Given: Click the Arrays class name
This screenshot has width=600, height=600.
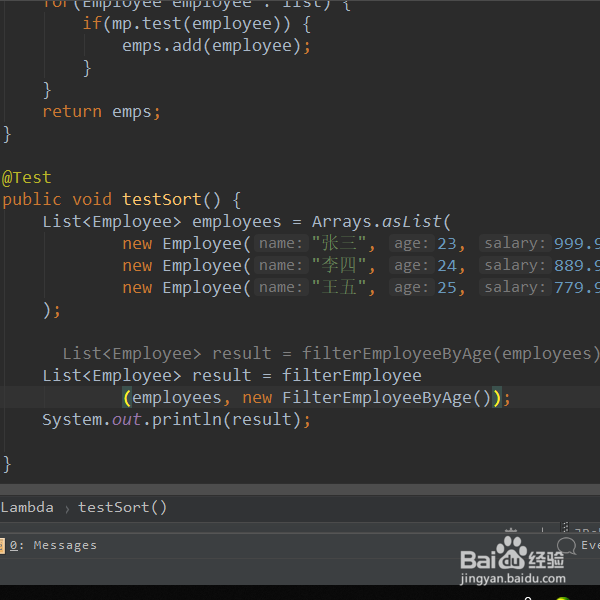Looking at the screenshot, I should pyautogui.click(x=341, y=222).
